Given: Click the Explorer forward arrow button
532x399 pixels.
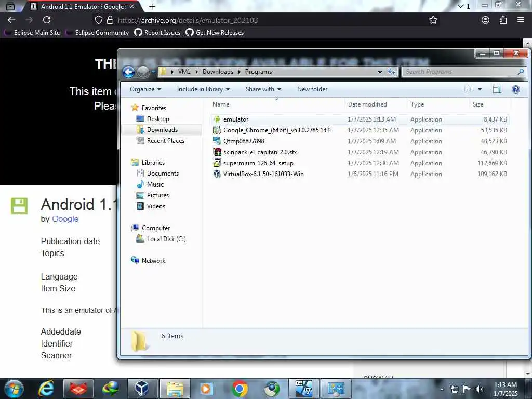Looking at the screenshot, I should click(143, 72).
